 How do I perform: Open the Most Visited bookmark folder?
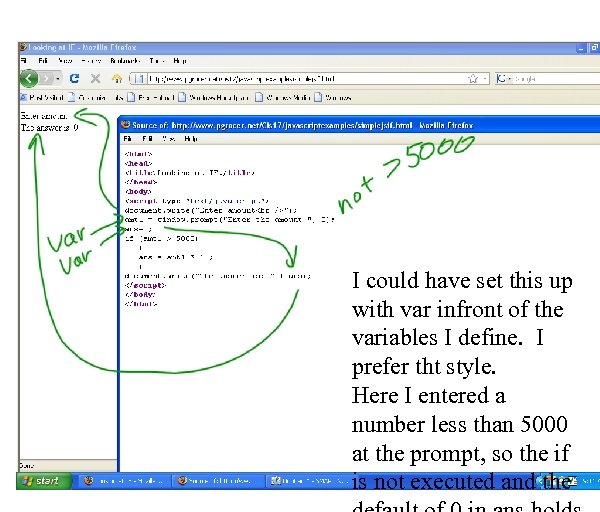(x=42, y=98)
